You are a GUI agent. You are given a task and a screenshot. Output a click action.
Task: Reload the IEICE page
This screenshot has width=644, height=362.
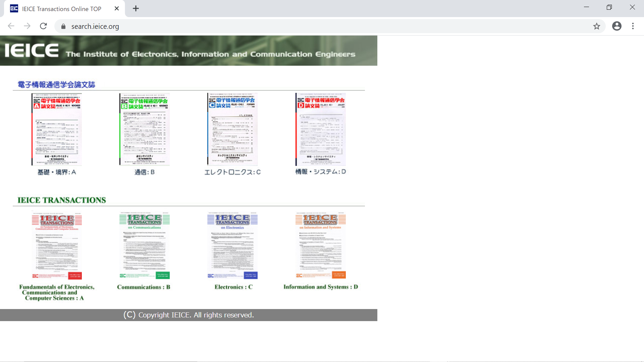(43, 26)
